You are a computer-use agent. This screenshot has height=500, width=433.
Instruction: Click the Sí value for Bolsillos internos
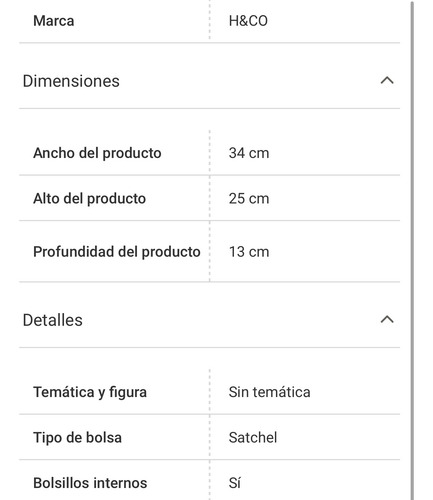pos(235,483)
